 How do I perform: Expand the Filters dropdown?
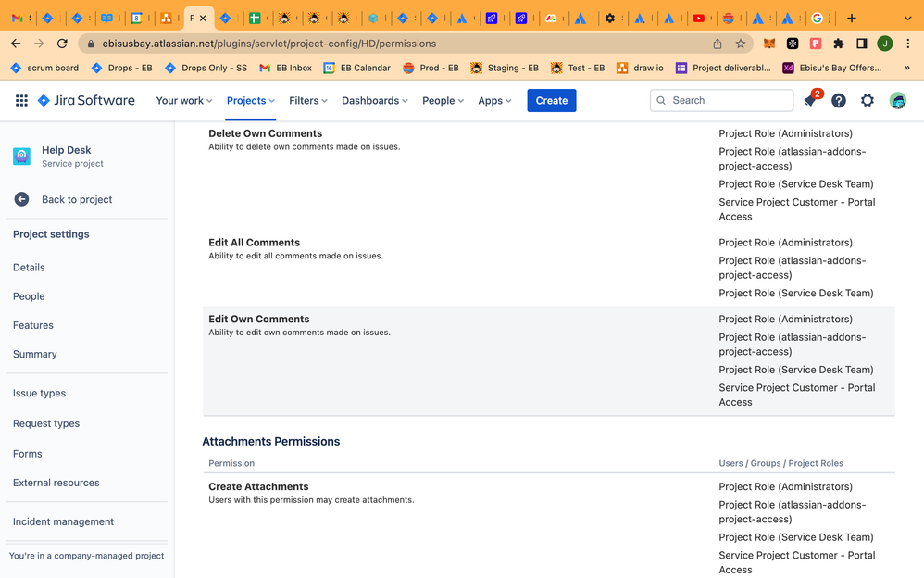(x=307, y=100)
